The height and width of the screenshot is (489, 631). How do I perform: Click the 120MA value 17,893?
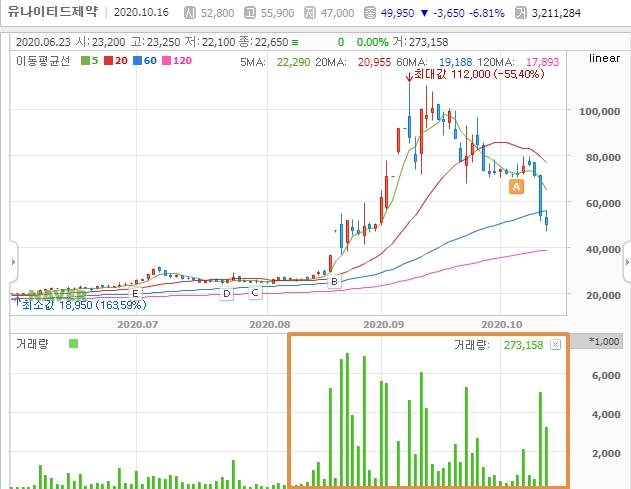point(542,62)
